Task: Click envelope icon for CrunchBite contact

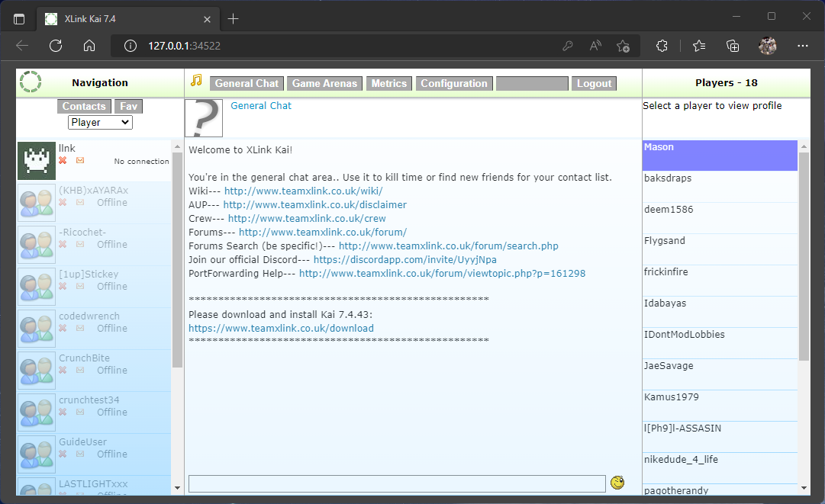Action: click(x=80, y=371)
